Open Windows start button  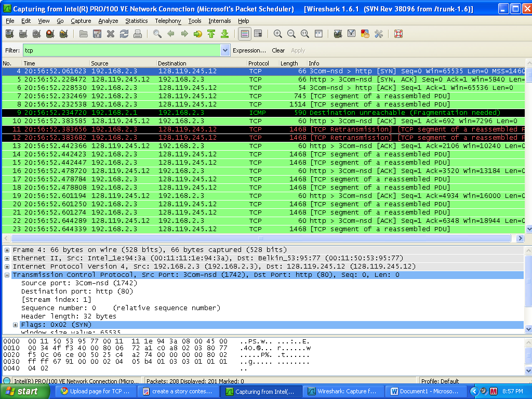click(25, 392)
